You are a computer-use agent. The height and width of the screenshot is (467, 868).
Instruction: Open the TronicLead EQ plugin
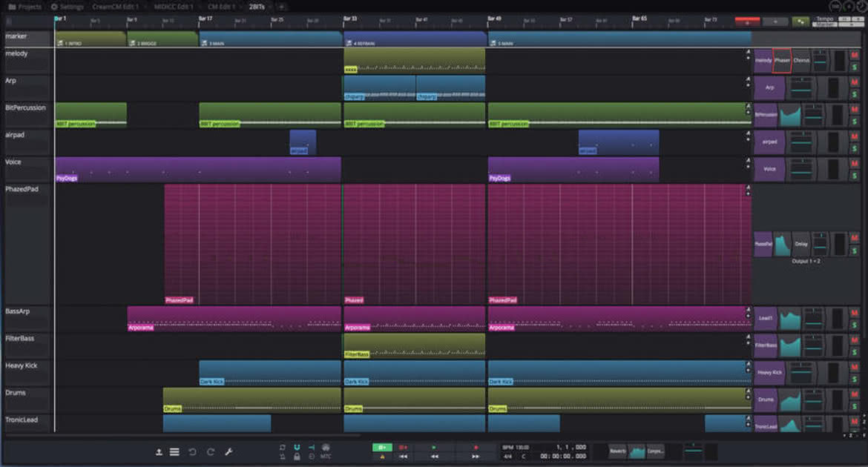(791, 425)
